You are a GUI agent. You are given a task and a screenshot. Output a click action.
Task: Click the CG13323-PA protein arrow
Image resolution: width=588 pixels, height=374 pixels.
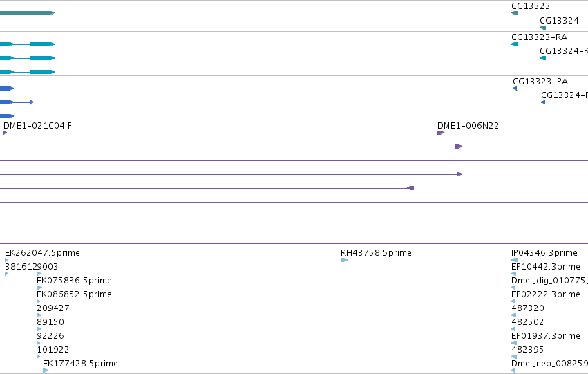pos(515,88)
